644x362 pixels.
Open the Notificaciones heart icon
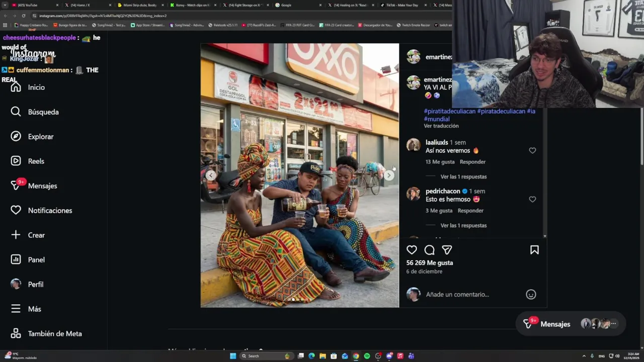[x=16, y=211]
